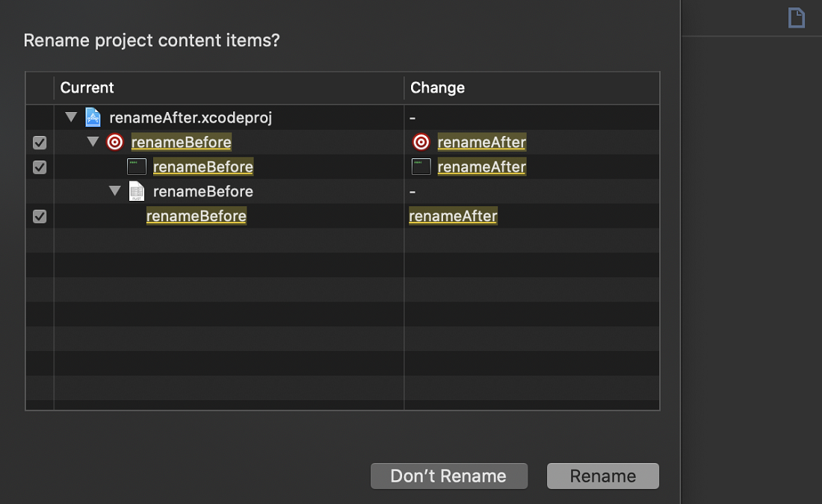Click the renameAfter.xcodeproj project file icon
This screenshot has width=822, height=504.
[x=93, y=117]
